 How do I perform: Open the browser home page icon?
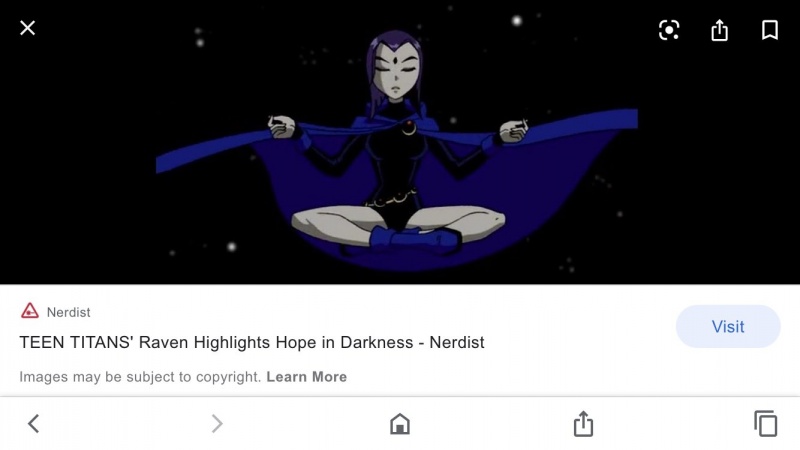click(399, 423)
